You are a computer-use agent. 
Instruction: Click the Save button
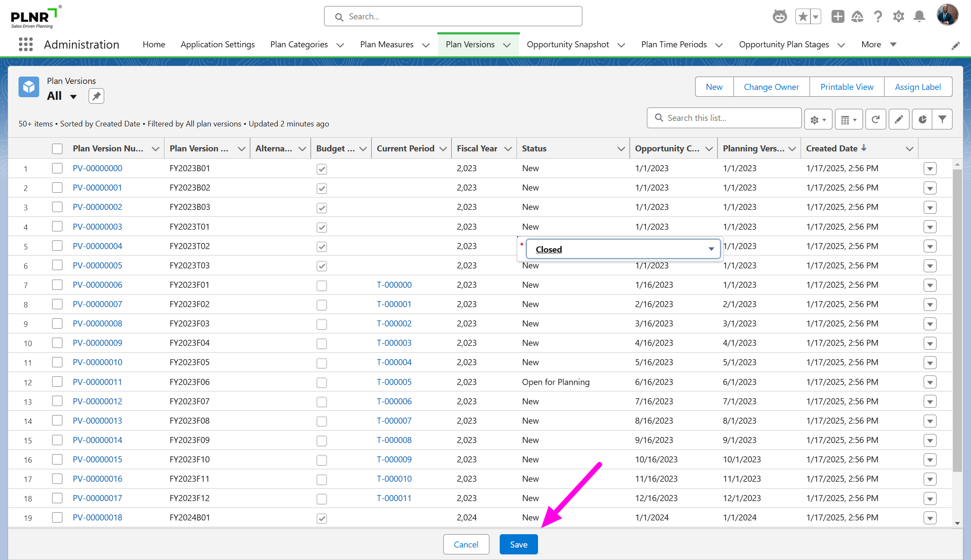(518, 545)
